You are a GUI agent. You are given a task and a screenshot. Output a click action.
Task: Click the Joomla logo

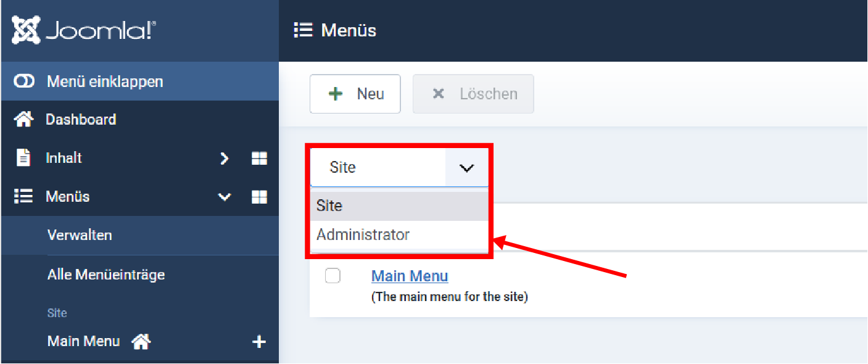[84, 30]
